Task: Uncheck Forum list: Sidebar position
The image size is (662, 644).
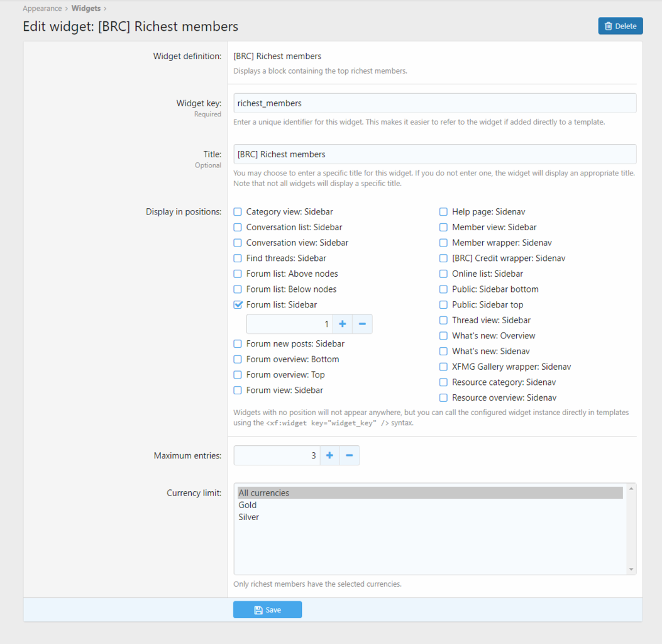Action: tap(238, 305)
